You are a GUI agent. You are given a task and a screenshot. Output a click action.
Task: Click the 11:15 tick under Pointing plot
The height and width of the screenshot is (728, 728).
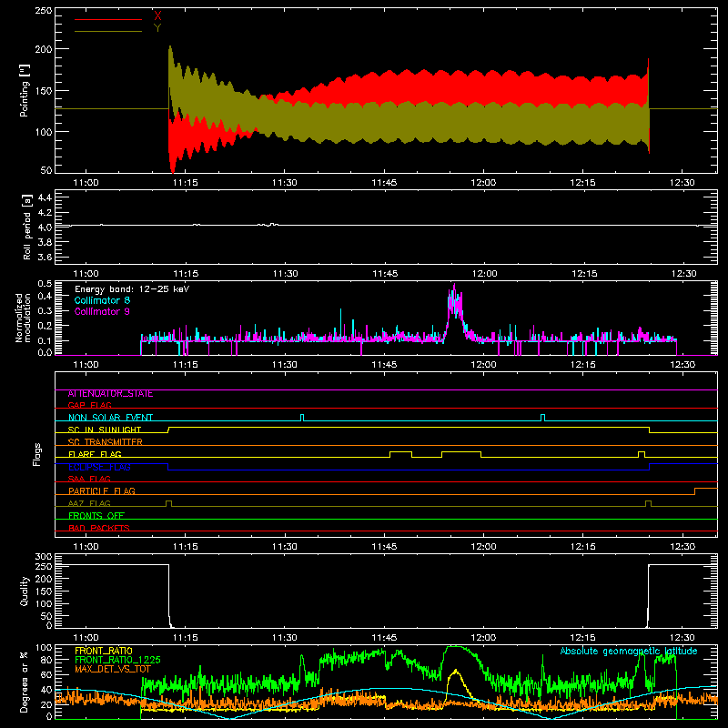[186, 183]
